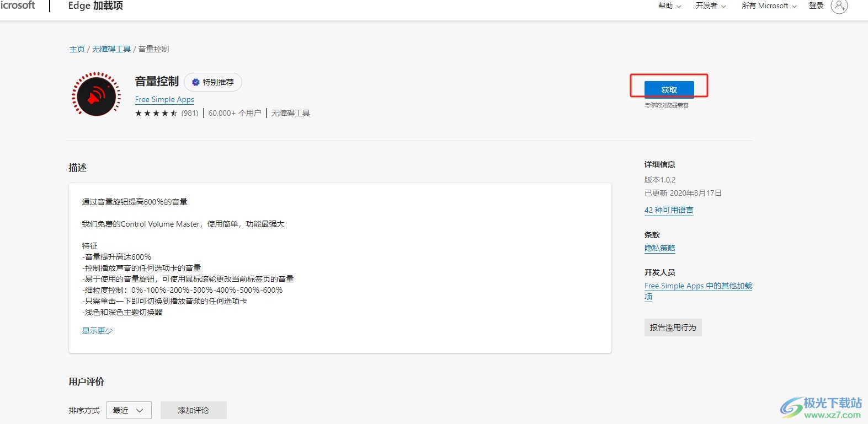Click the volume control extension logo
Viewport: 868px width, 424px height.
96,94
